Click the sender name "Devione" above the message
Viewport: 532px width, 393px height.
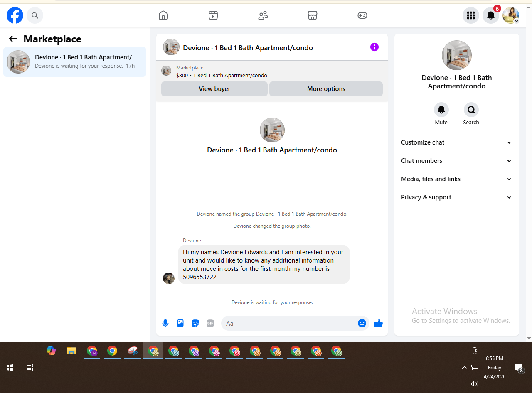(192, 241)
